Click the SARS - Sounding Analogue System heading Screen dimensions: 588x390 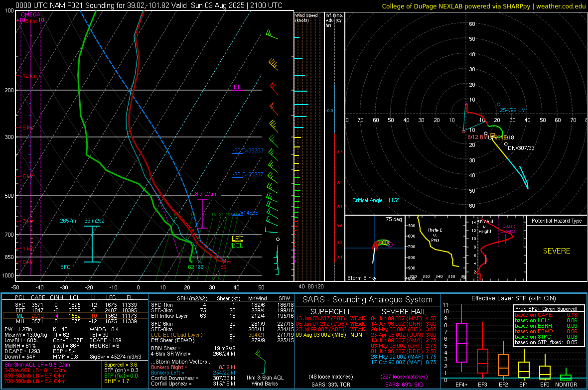click(x=368, y=300)
